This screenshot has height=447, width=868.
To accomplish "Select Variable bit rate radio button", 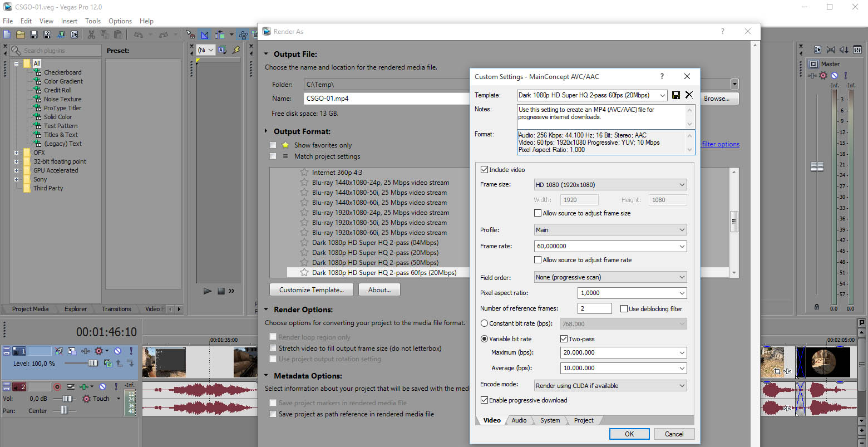I will point(484,339).
